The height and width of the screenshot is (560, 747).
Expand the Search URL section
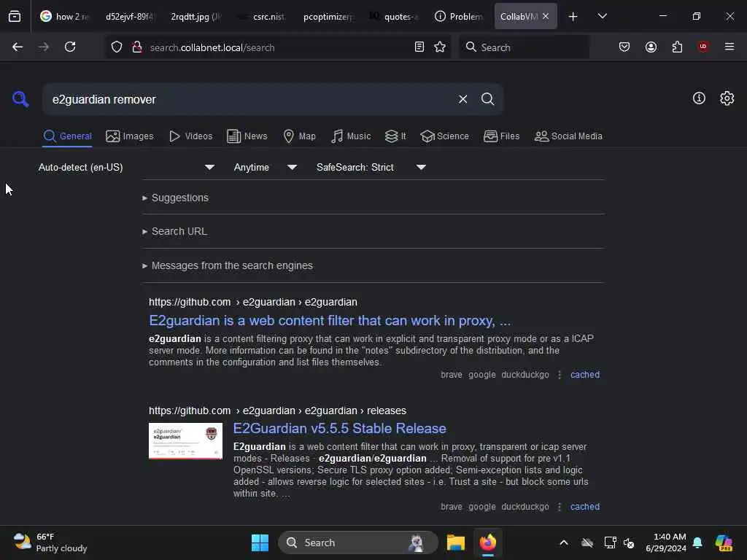(x=174, y=231)
